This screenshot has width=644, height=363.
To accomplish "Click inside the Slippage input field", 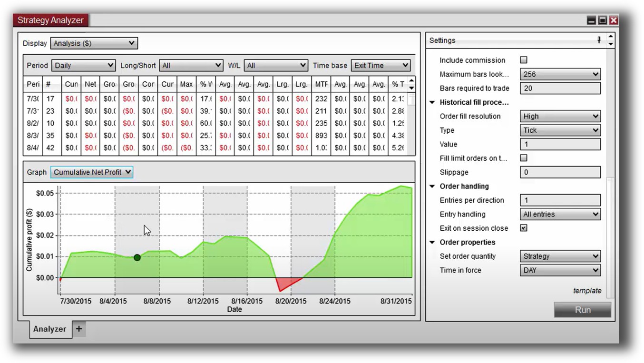I will coord(560,172).
